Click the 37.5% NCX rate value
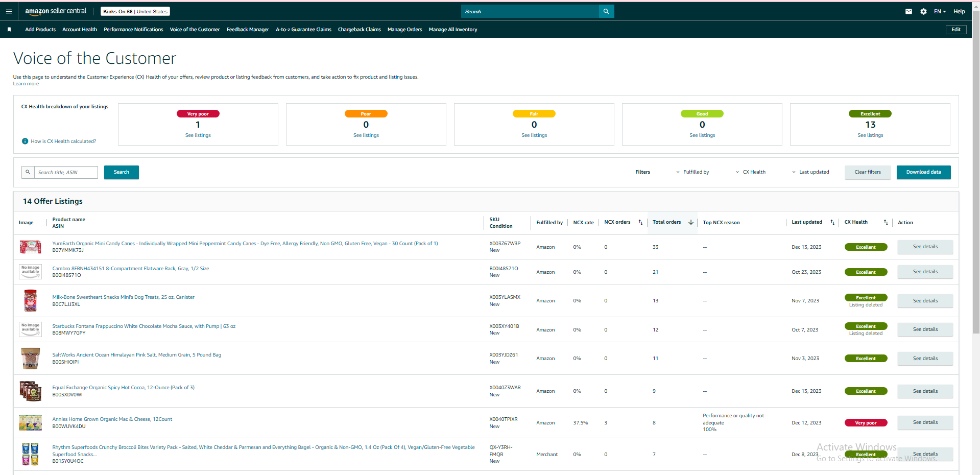The height and width of the screenshot is (475, 980). pos(580,423)
